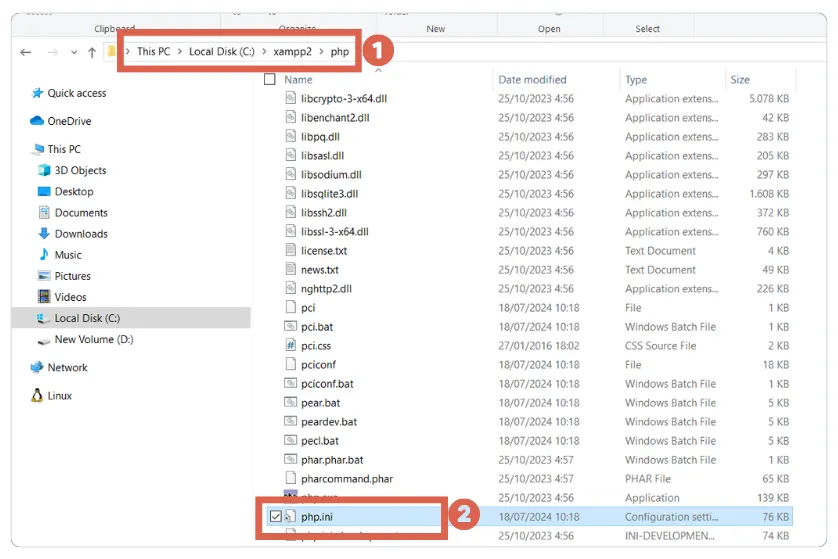838x559 pixels.
Task: Select the php.ini file name
Action: [316, 517]
